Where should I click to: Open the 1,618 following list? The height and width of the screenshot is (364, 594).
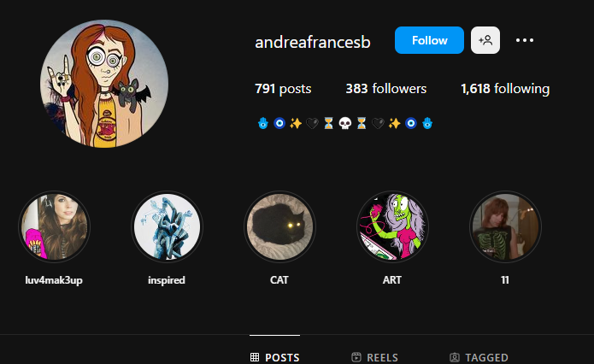click(x=505, y=89)
